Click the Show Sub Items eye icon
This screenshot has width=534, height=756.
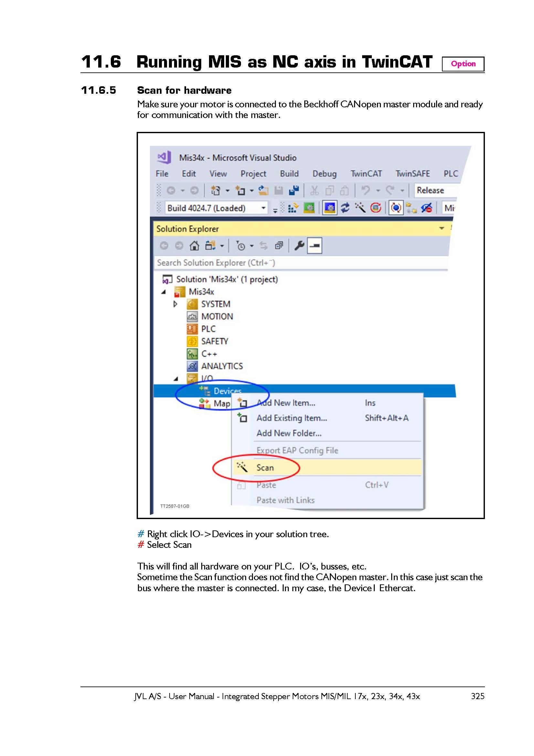pos(426,208)
